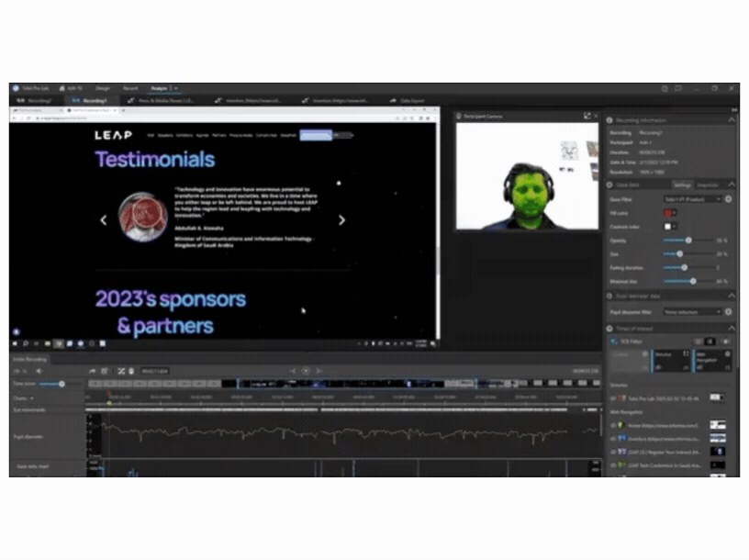Open the project home icon in top bar

[62, 88]
